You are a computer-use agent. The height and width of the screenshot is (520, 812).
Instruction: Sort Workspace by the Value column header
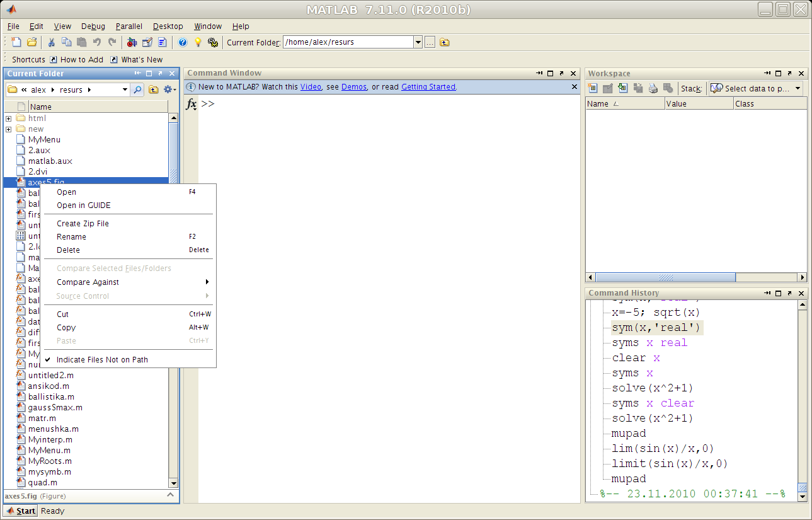coord(699,103)
